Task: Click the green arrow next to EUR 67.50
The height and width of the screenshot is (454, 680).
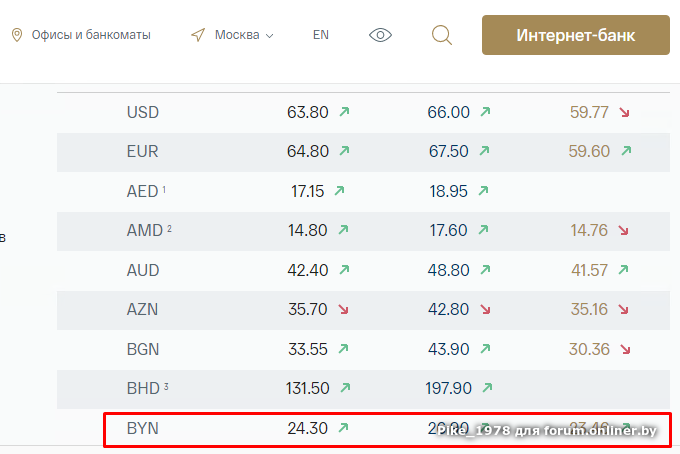Action: click(485, 152)
